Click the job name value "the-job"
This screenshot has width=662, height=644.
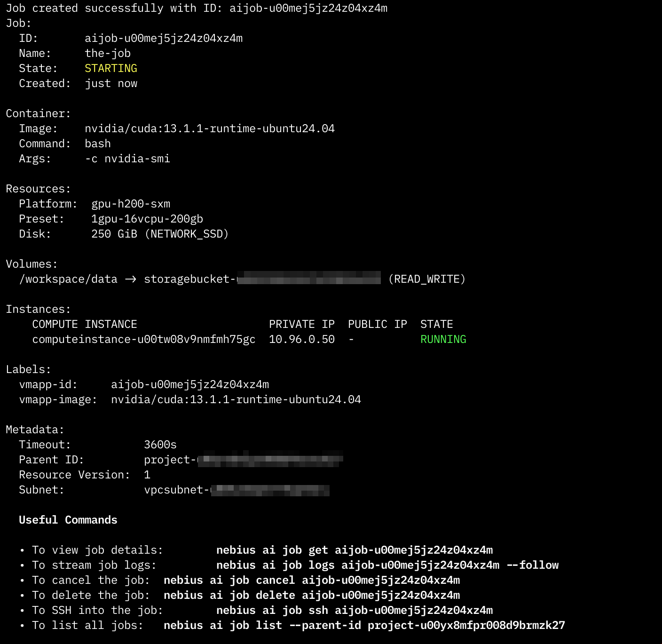(x=107, y=54)
